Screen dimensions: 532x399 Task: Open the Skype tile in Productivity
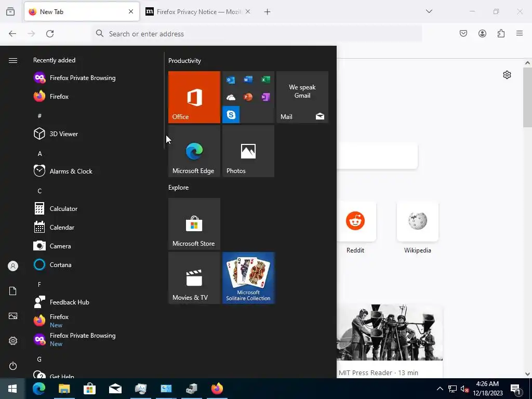tap(231, 115)
